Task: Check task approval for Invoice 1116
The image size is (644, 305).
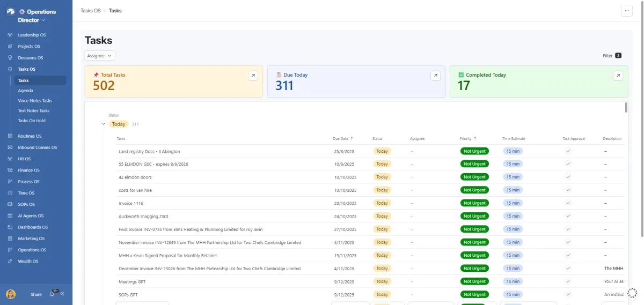Action: click(568, 203)
